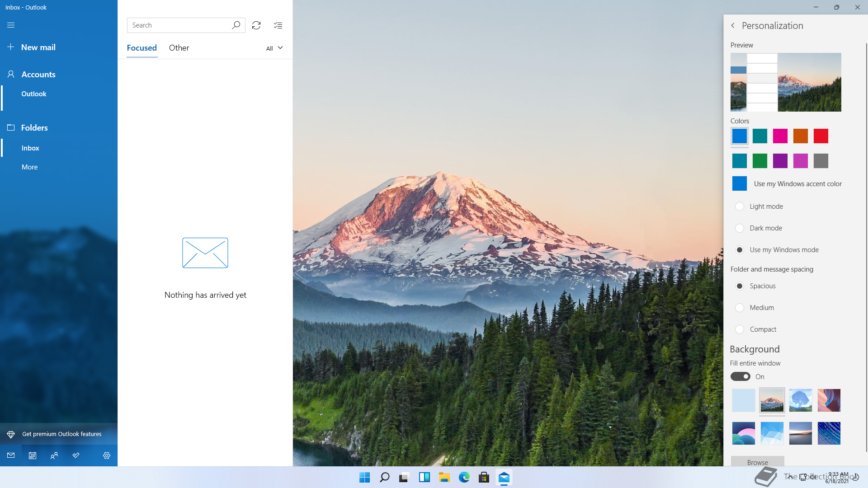Compose a New mail
The width and height of the screenshot is (868, 488).
[38, 47]
